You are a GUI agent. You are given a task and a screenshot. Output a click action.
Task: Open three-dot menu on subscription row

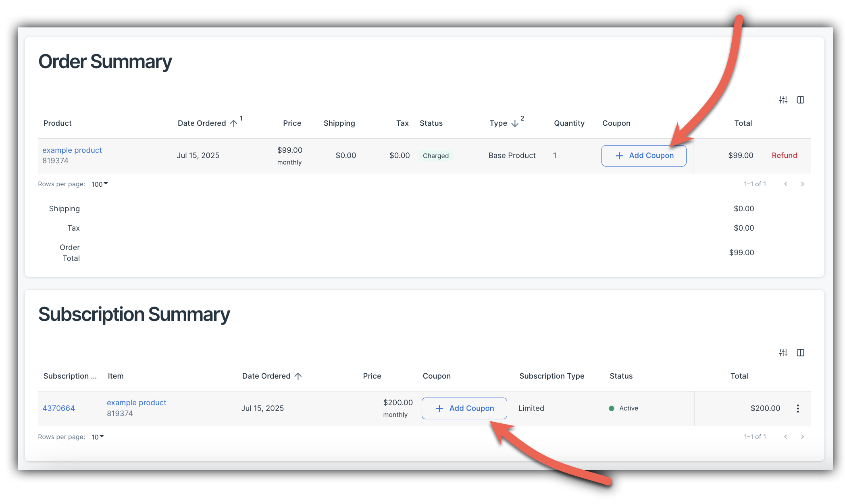[798, 408]
